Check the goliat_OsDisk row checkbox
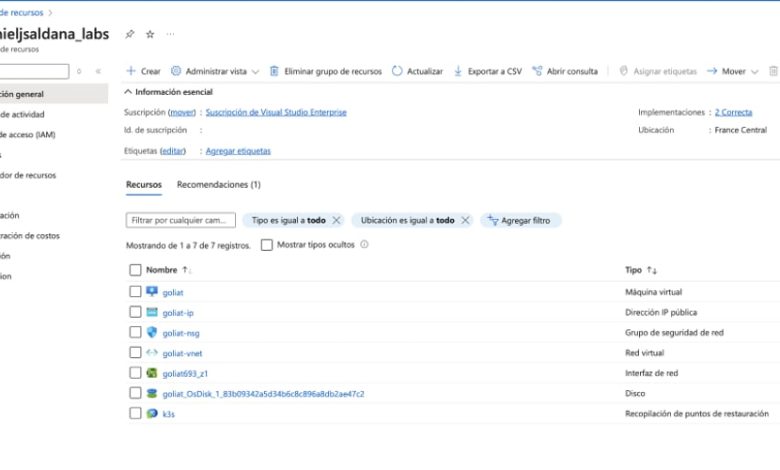Viewport: 780px width, 470px height. click(135, 393)
